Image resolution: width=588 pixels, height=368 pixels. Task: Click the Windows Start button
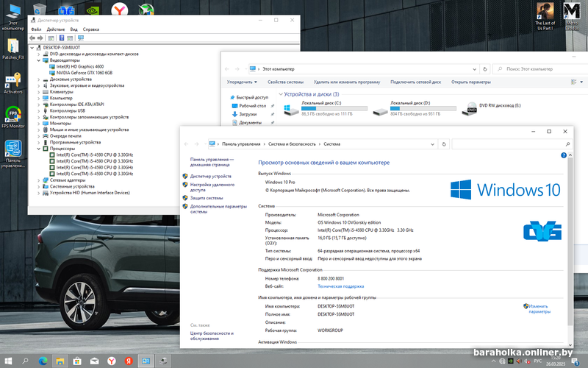coord(8,361)
